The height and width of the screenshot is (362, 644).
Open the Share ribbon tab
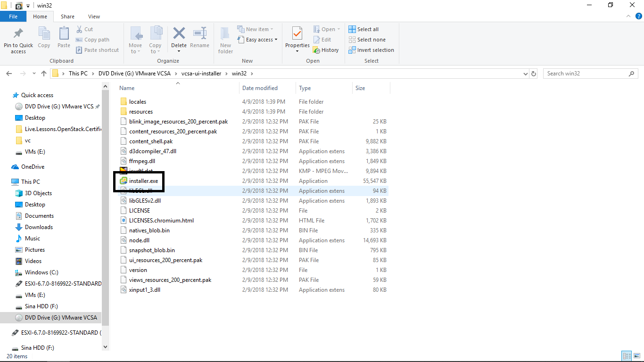tap(67, 16)
